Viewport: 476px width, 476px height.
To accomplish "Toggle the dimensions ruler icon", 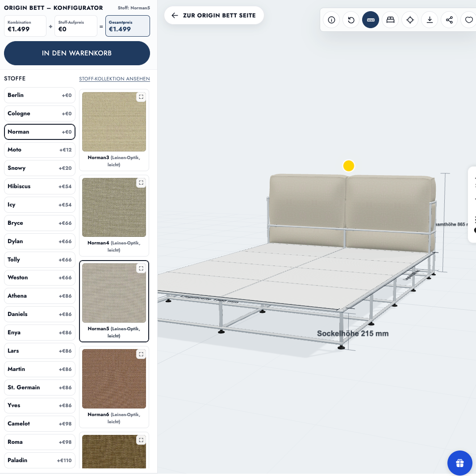I will click(x=371, y=20).
